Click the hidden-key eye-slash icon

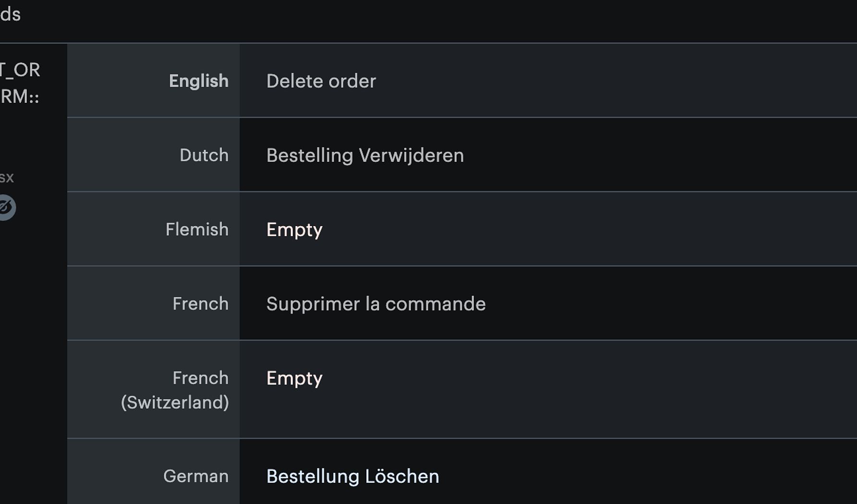(x=6, y=207)
